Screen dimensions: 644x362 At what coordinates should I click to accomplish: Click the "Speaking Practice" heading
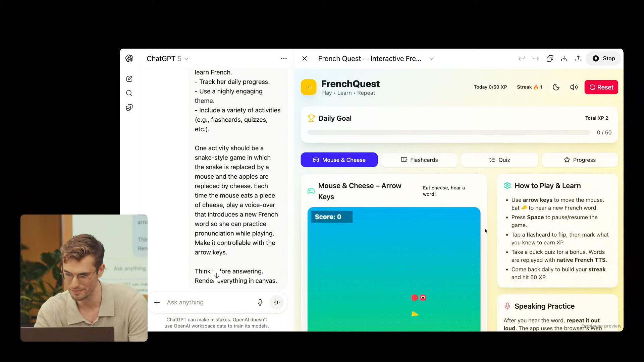coord(544,306)
